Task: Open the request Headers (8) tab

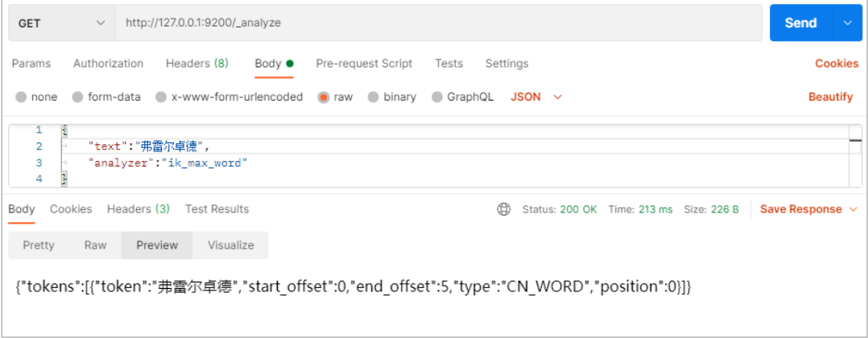Action: [x=196, y=64]
